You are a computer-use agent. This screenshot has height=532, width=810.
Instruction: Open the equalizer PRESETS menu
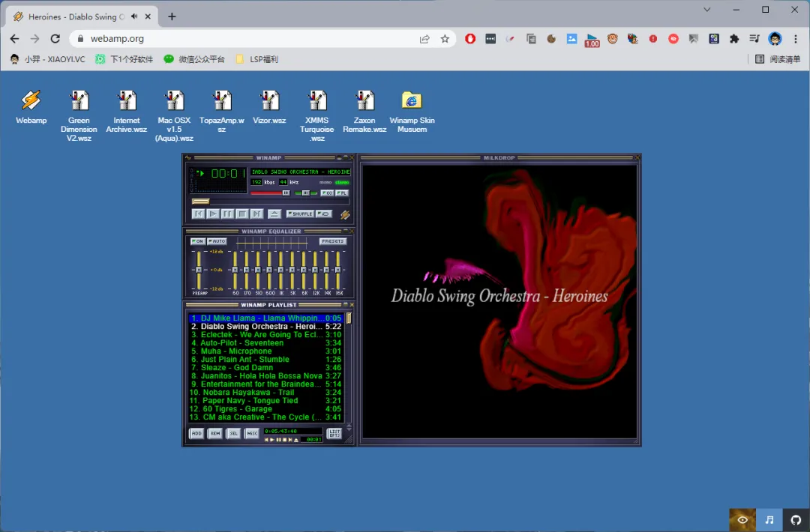click(x=332, y=241)
